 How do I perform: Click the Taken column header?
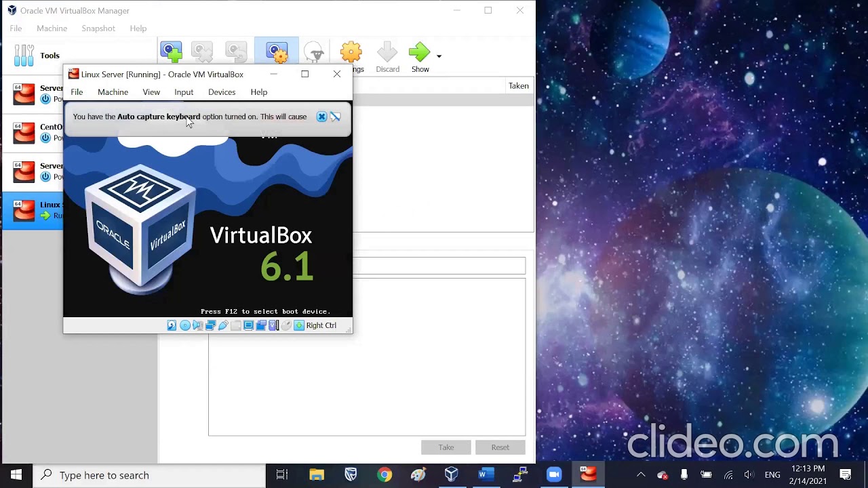tap(518, 86)
